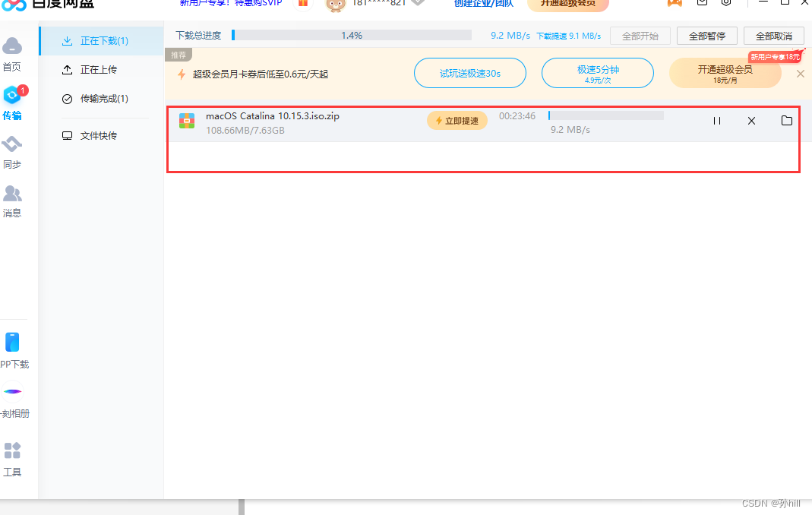Click the 1.4% progress percentage

pos(352,35)
